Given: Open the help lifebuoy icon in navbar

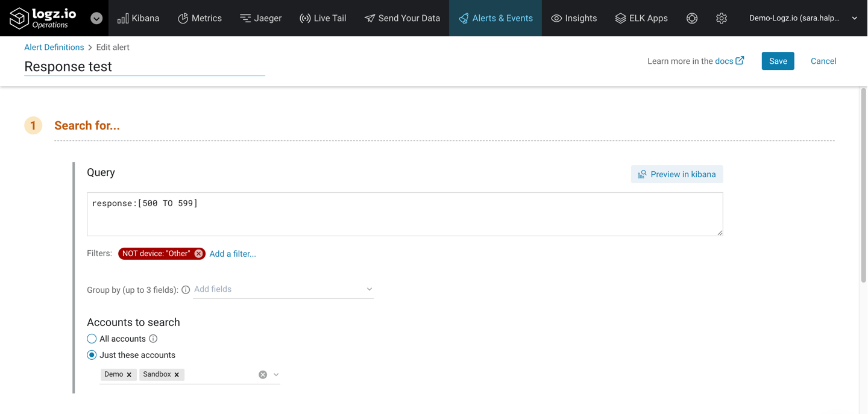Looking at the screenshot, I should (692, 18).
